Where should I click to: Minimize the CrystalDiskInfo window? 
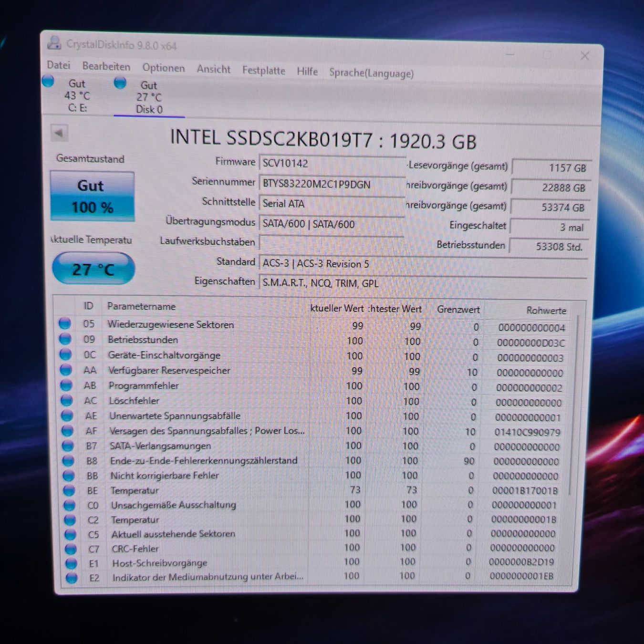[510, 54]
